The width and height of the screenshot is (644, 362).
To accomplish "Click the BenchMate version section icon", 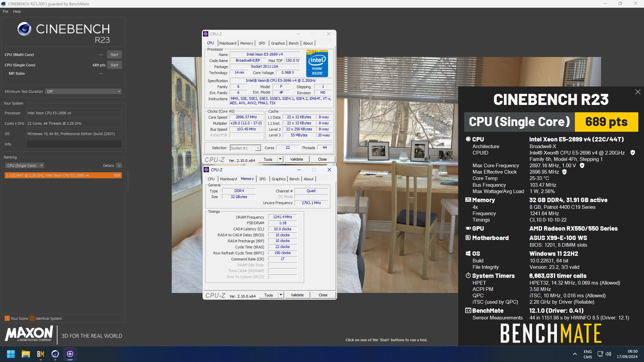I will point(468,311).
